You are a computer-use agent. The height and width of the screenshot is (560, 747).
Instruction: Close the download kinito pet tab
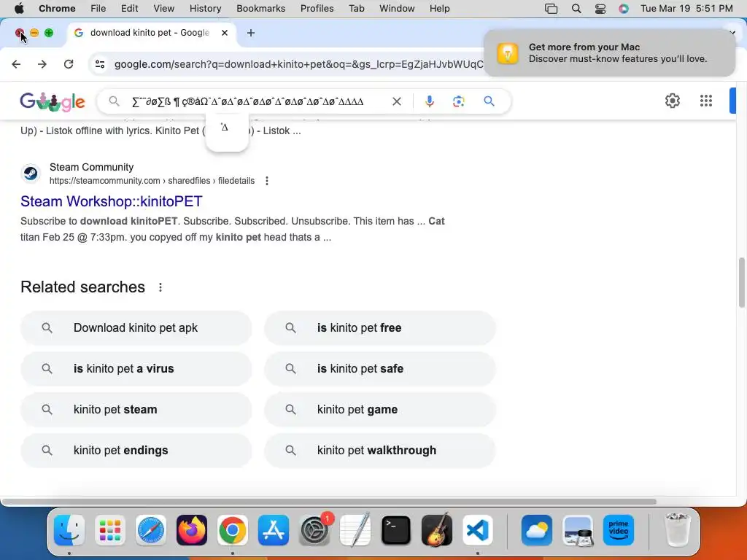(225, 33)
